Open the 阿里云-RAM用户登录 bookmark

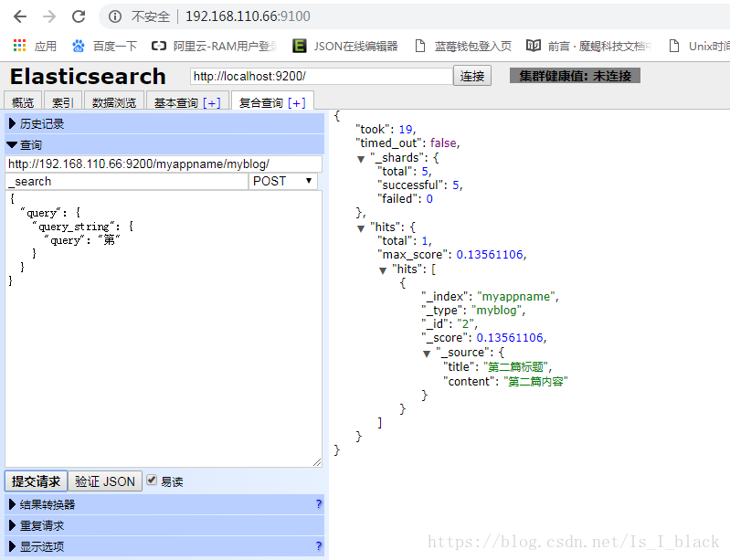[214, 46]
